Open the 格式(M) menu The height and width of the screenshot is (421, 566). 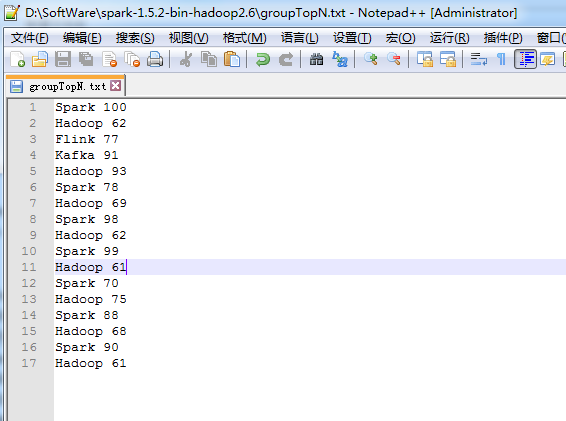pyautogui.click(x=244, y=38)
